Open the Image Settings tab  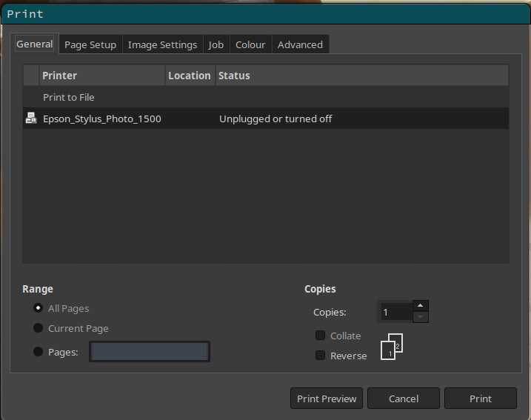tap(162, 44)
